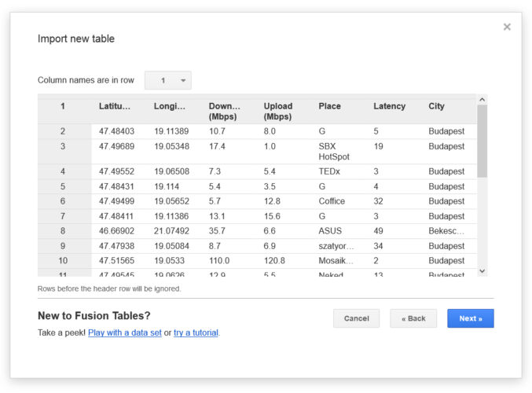Image resolution: width=532 pixels, height=393 pixels.
Task: Click the table vertical scrollbar thumb
Action: point(482,141)
